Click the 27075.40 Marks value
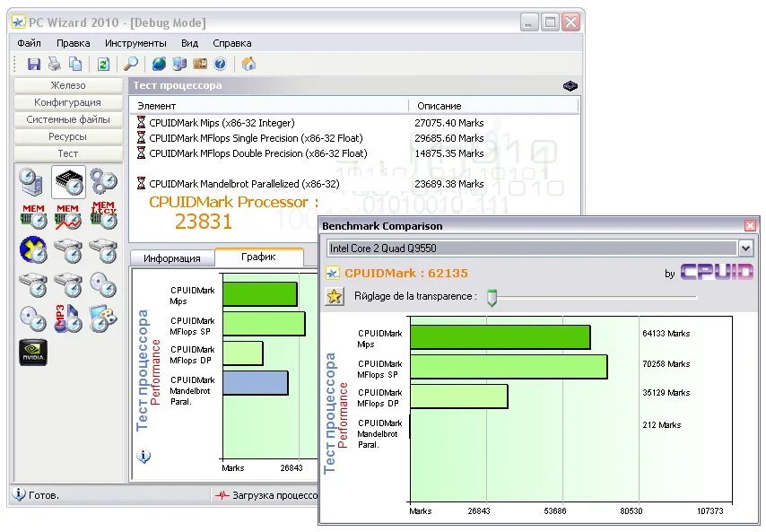 pyautogui.click(x=449, y=123)
